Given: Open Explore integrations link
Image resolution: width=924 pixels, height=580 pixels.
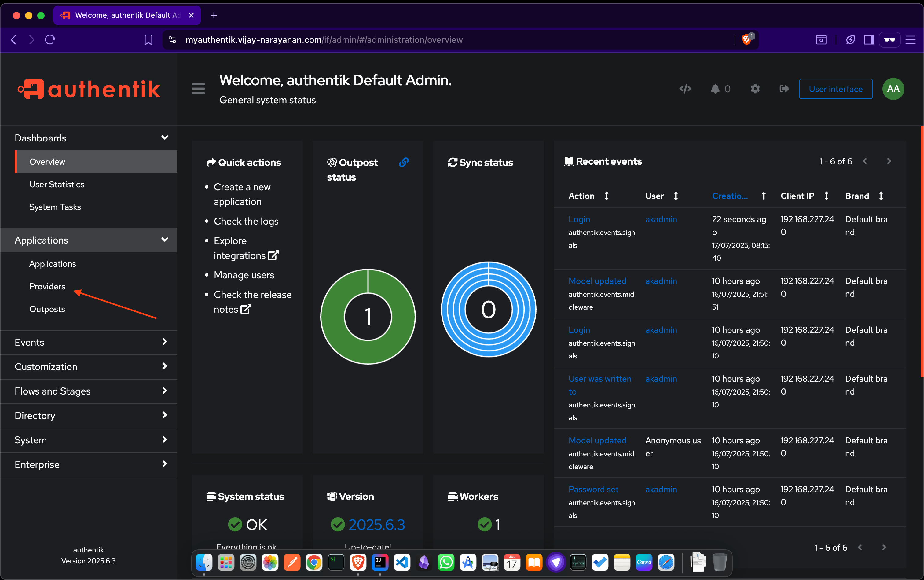Looking at the screenshot, I should coord(246,248).
